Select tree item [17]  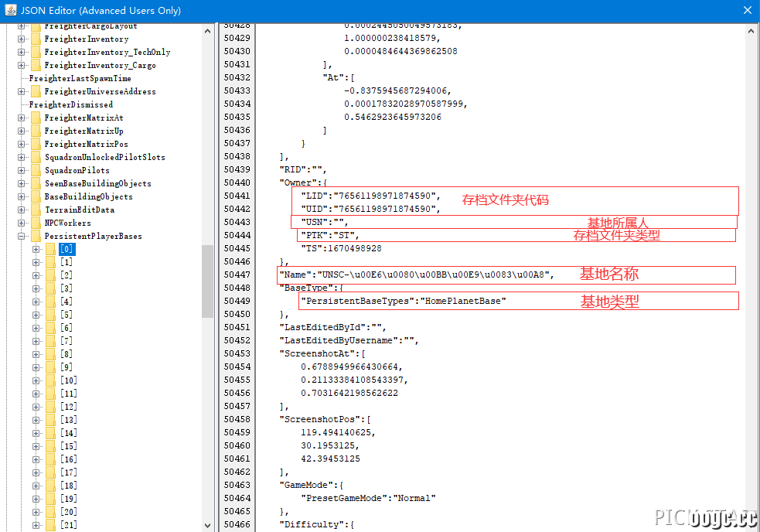click(68, 472)
